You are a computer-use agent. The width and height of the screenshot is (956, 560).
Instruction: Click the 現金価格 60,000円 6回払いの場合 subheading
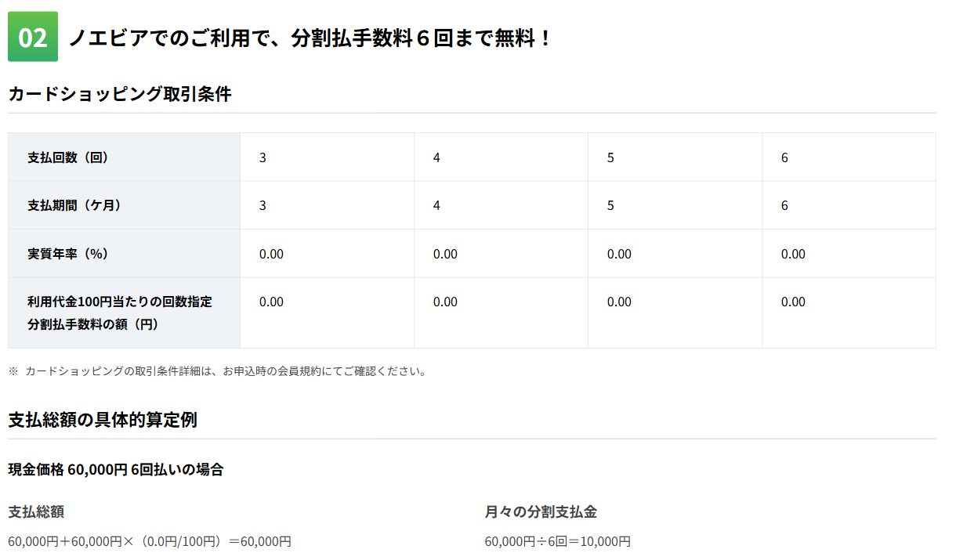click(x=116, y=470)
